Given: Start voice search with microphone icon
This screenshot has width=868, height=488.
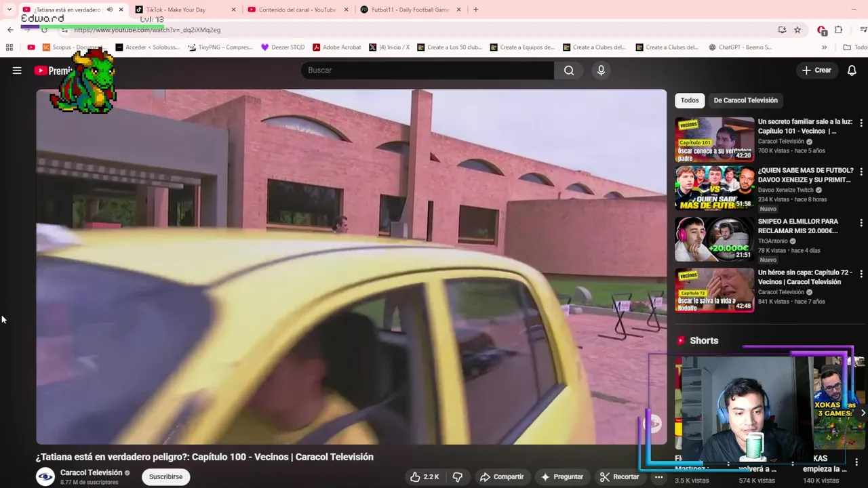Looking at the screenshot, I should tap(601, 70).
